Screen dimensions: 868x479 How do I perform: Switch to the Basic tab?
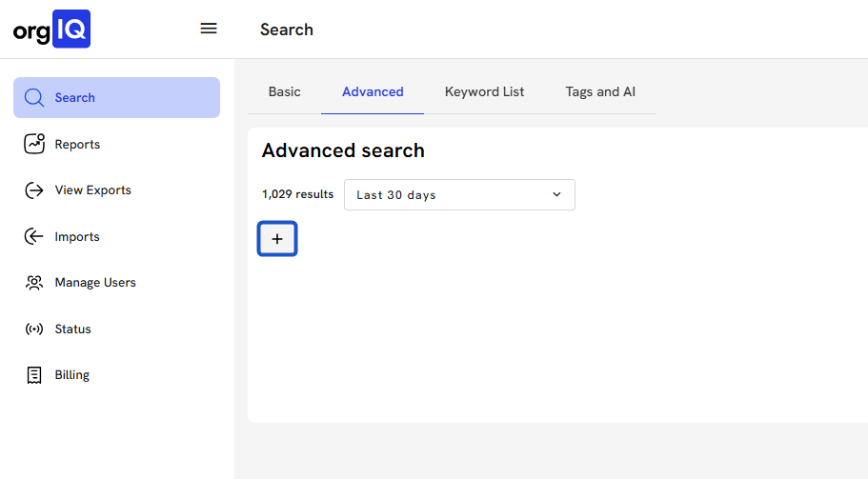coord(284,92)
